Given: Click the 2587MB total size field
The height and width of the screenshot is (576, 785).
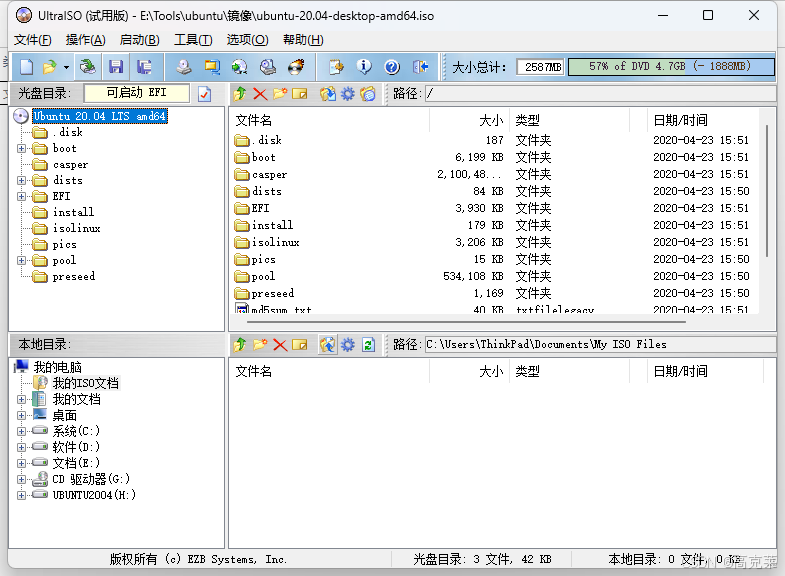Looking at the screenshot, I should coord(541,67).
